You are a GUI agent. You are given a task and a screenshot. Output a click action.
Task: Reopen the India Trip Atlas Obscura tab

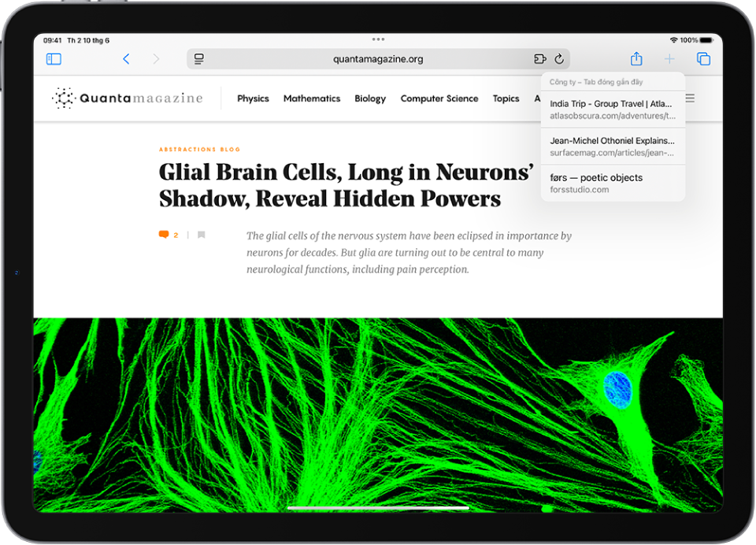613,109
